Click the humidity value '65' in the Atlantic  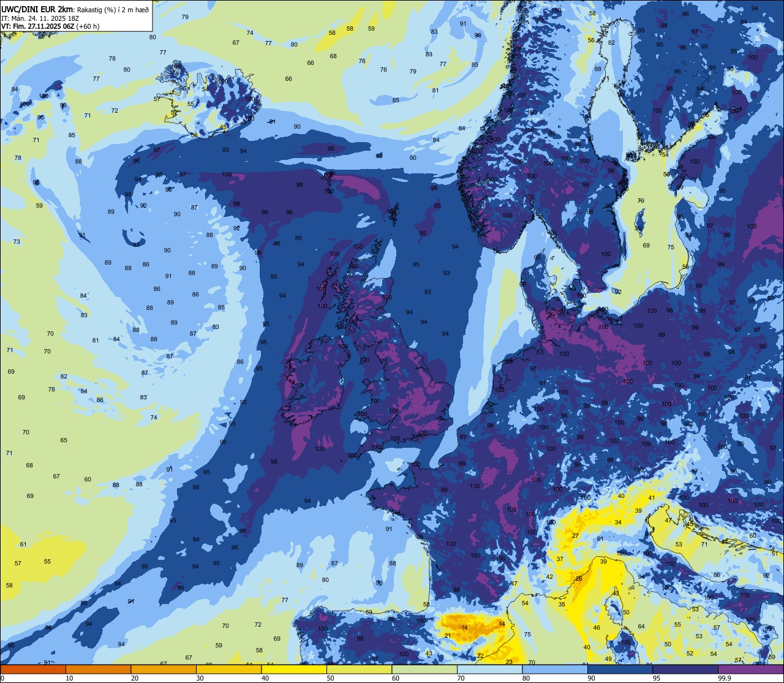[x=64, y=440]
